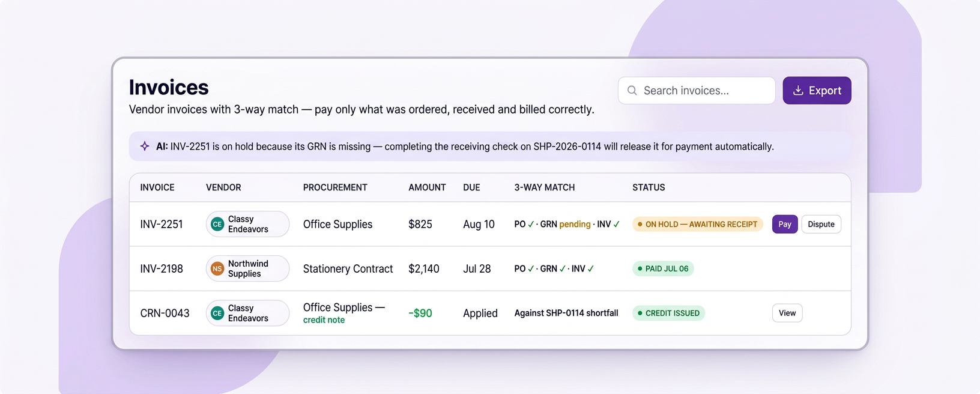Screen dimensions: 980x394
Task: Click the INVOICE column header
Action: (157, 187)
